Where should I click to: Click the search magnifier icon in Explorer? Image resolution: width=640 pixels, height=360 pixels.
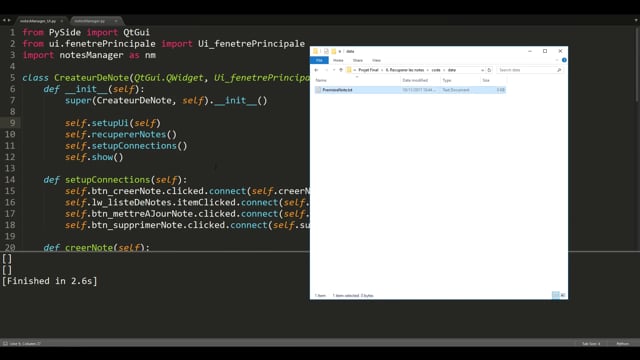559,70
